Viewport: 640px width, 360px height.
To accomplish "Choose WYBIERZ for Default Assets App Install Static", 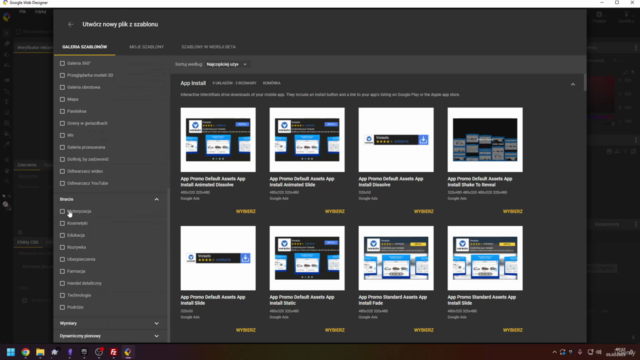I will tap(335, 330).
